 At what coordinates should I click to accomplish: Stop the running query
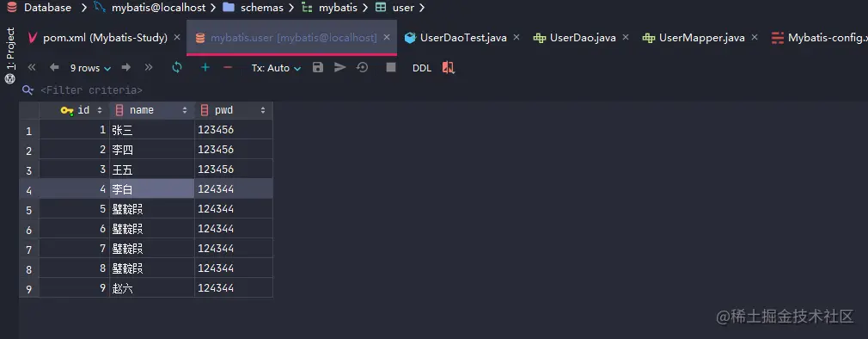(x=391, y=68)
